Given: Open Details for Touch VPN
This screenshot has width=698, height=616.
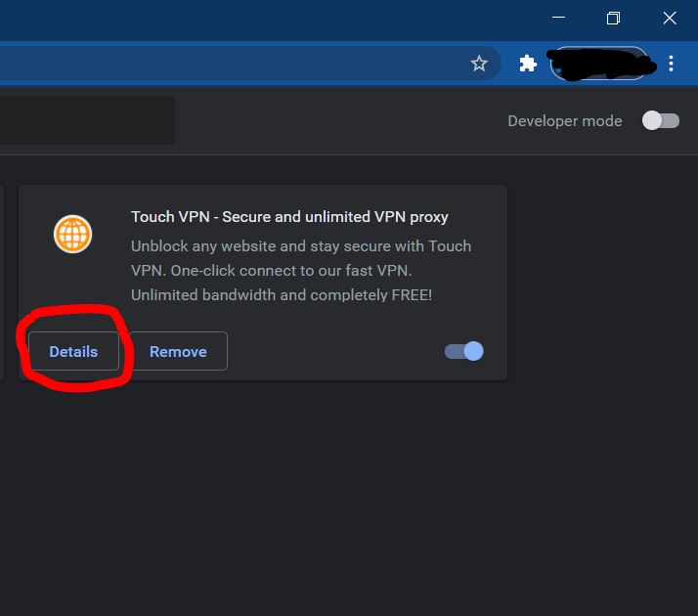Looking at the screenshot, I should (x=73, y=351).
